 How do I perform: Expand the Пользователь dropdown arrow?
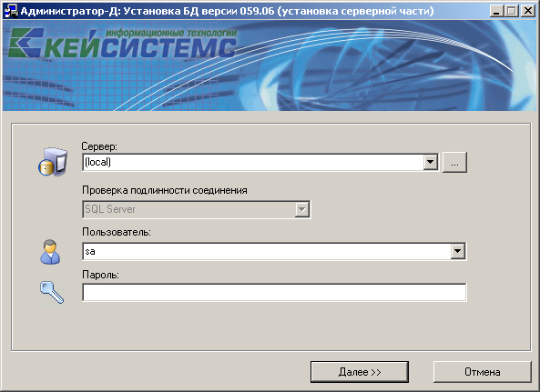458,251
